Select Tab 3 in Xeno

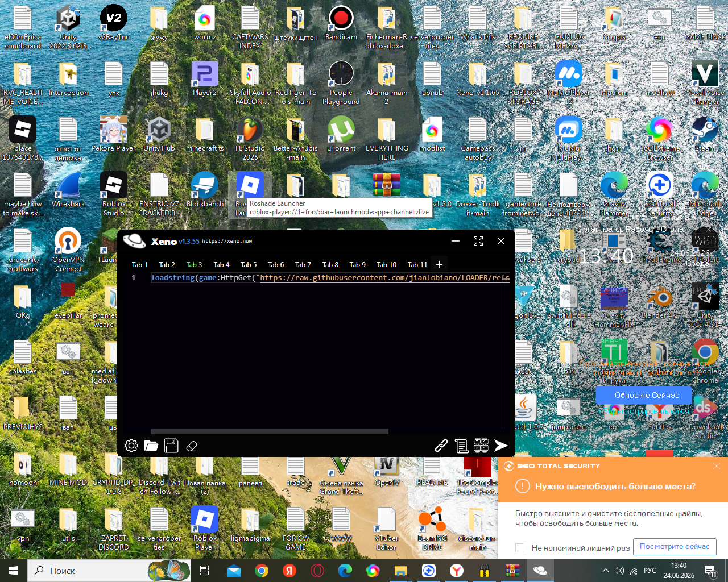(195, 264)
